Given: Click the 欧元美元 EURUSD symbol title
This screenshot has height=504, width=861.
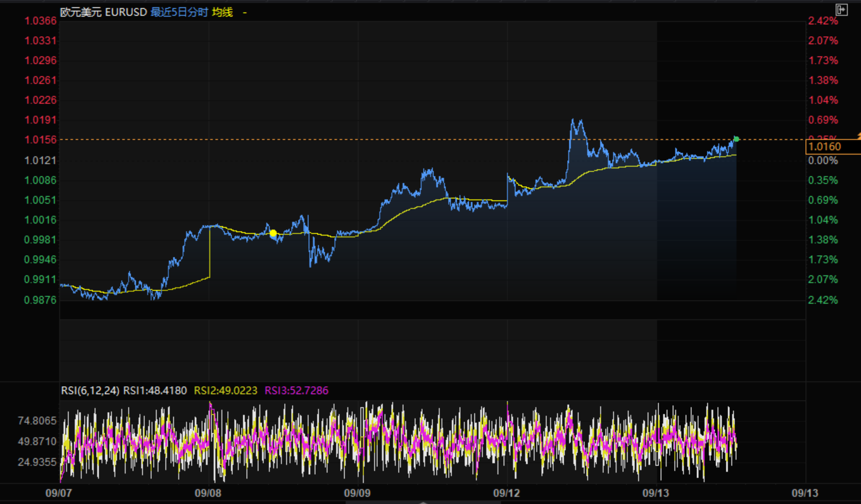Looking at the screenshot, I should click(x=104, y=12).
